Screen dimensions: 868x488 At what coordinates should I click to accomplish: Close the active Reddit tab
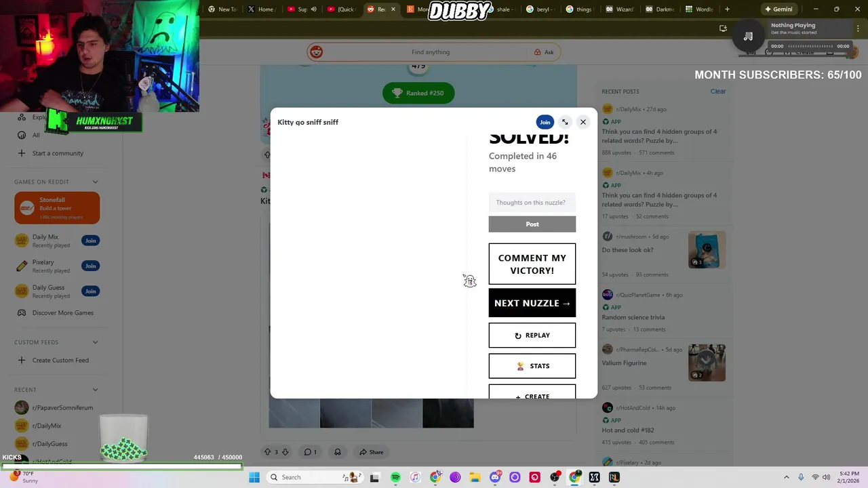[x=393, y=9]
